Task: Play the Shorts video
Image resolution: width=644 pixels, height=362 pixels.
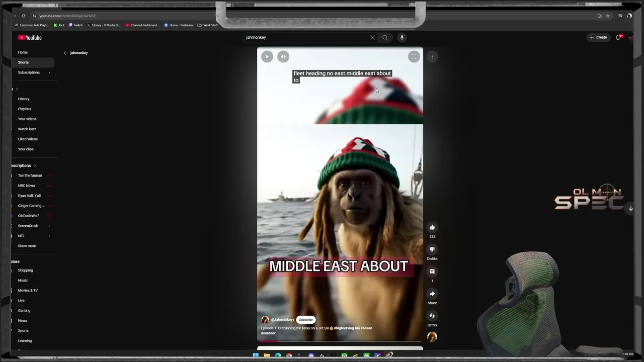Action: point(267,57)
